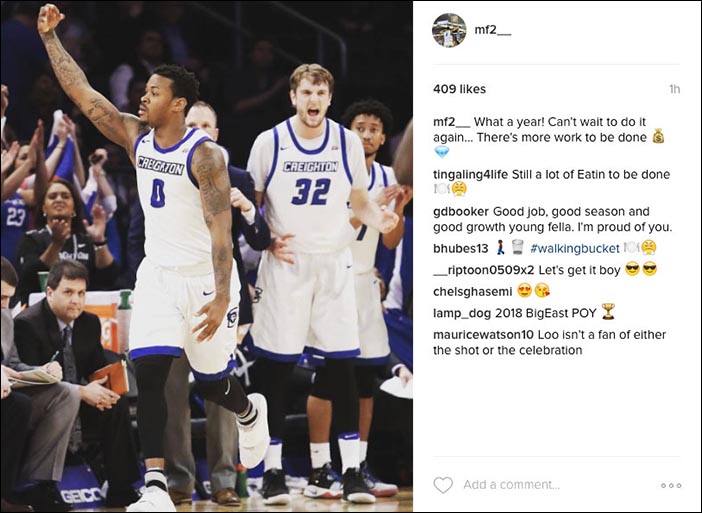Click the money bag emoji in caption

coord(658,136)
